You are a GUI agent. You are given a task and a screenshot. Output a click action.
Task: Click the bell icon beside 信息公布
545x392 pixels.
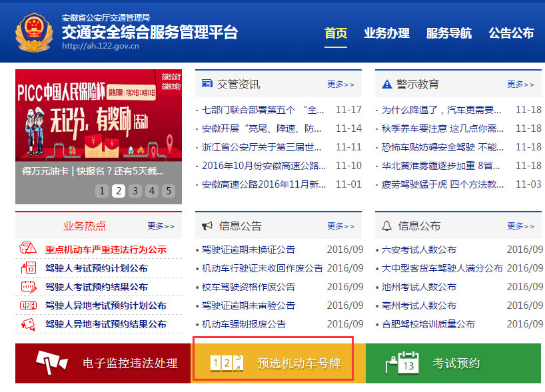[x=385, y=226]
